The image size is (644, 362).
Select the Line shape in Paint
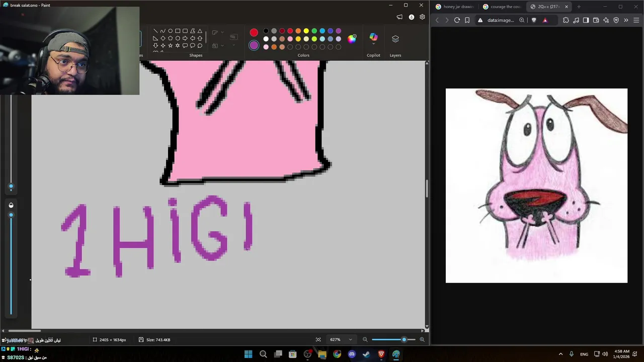155,31
